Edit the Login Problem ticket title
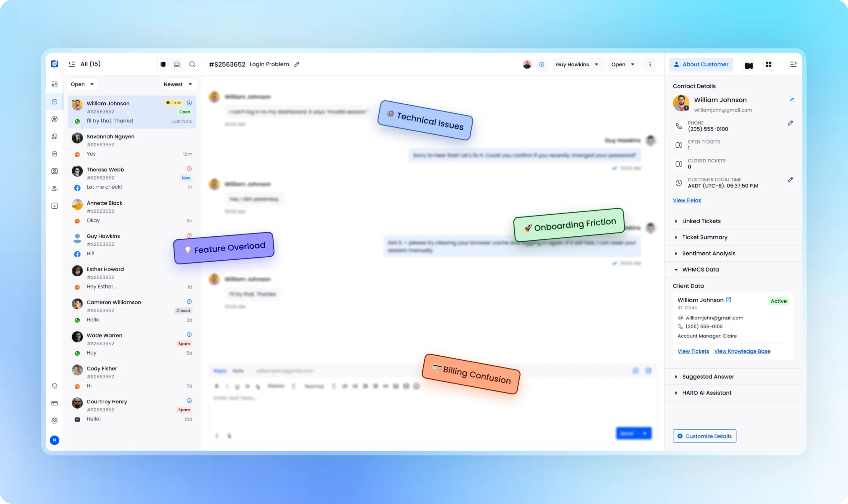848x504 pixels. coord(297,64)
